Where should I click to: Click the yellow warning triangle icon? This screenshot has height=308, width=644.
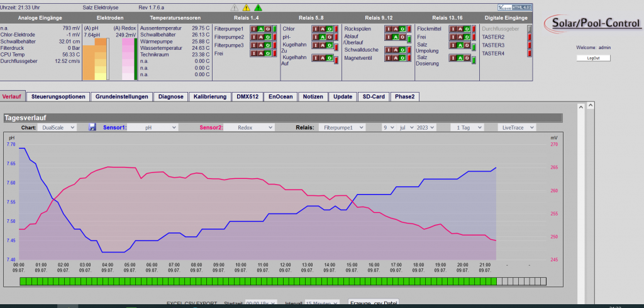click(246, 8)
